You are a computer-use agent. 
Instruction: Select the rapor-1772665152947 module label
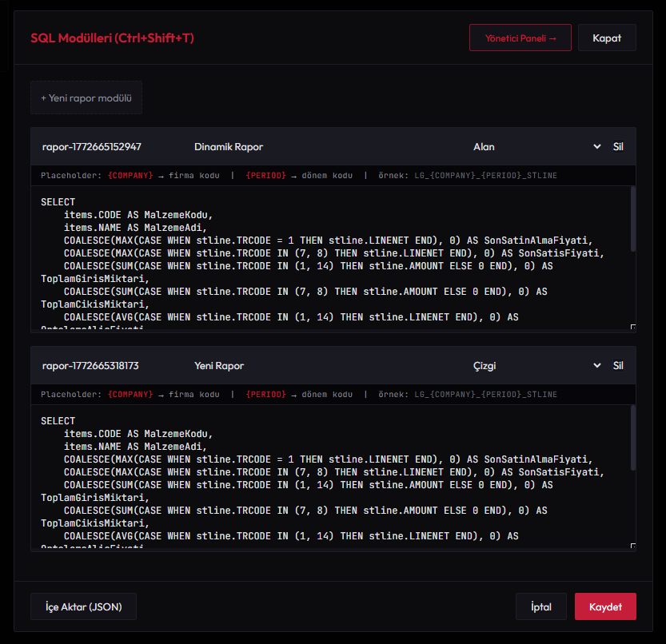[90, 147]
